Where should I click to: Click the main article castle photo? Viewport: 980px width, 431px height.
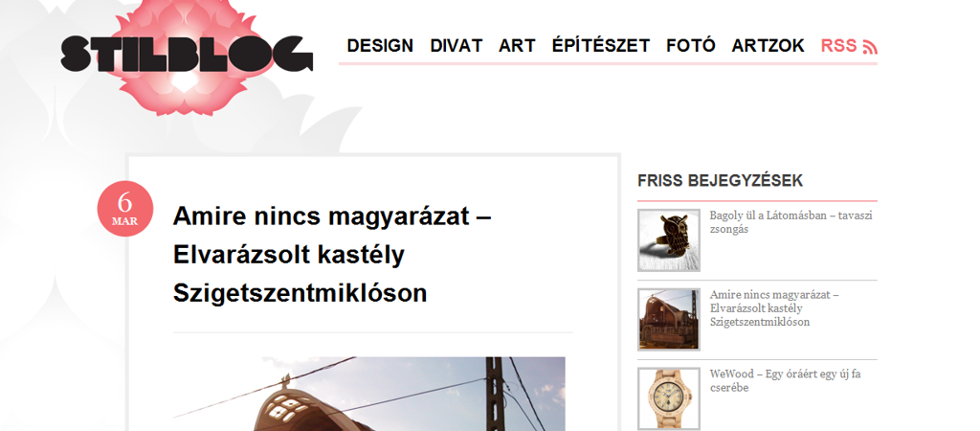click(x=368, y=394)
